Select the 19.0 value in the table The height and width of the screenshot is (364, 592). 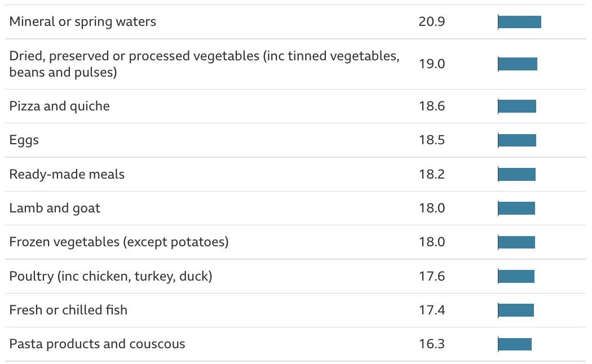[x=432, y=64]
